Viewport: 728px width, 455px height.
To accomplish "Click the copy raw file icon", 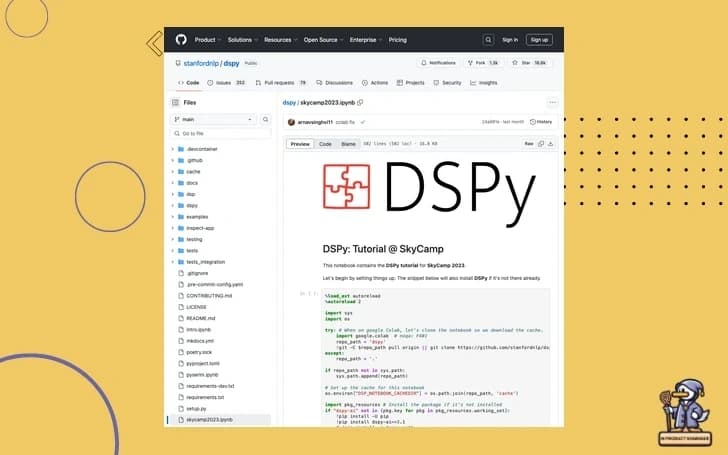I will click(541, 144).
